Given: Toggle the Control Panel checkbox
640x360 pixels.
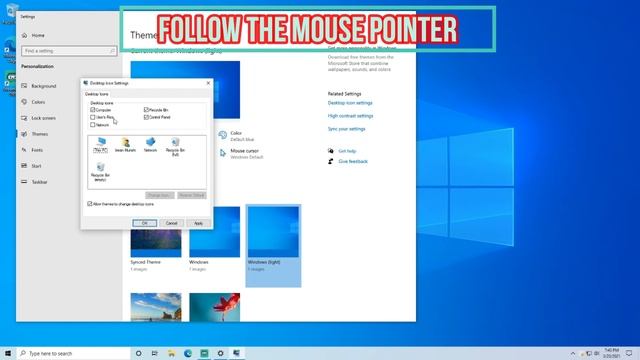Looking at the screenshot, I should click(x=146, y=117).
